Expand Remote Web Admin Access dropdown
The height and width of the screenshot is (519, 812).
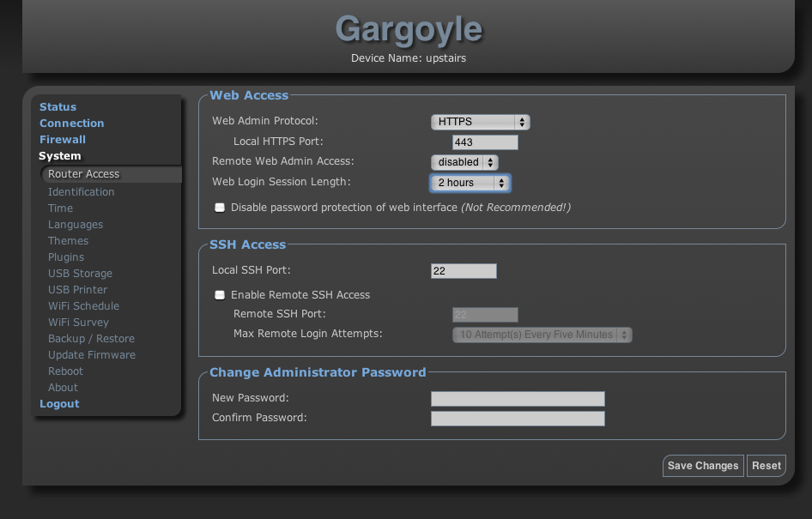[x=464, y=162]
